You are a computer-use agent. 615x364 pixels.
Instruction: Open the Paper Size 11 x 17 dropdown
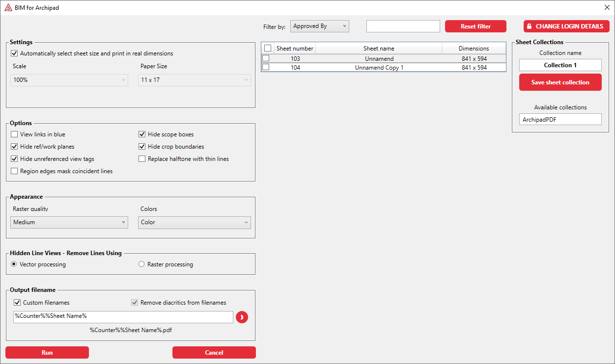(x=195, y=80)
